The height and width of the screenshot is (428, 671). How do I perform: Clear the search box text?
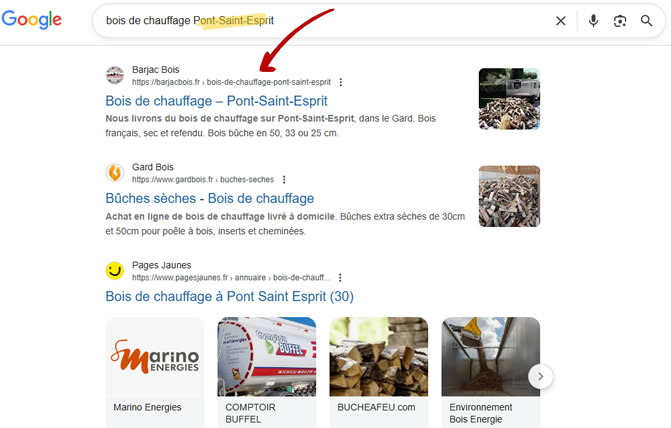click(x=560, y=21)
